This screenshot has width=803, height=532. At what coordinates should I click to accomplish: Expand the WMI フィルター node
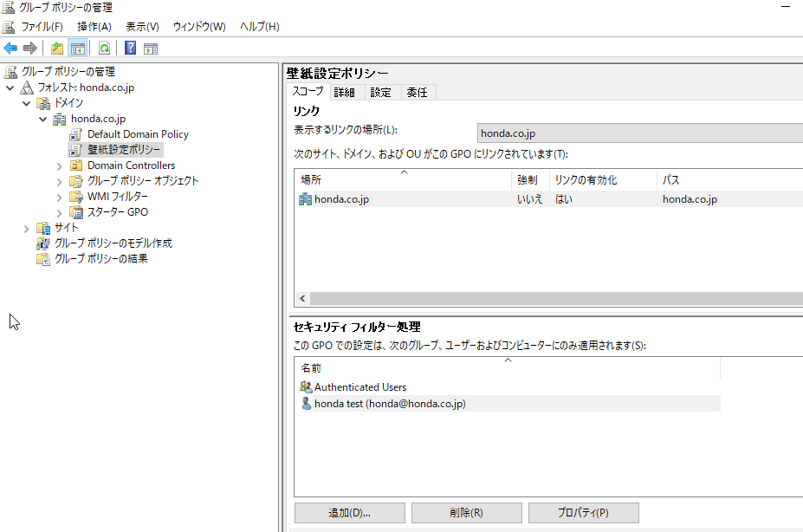60,198
